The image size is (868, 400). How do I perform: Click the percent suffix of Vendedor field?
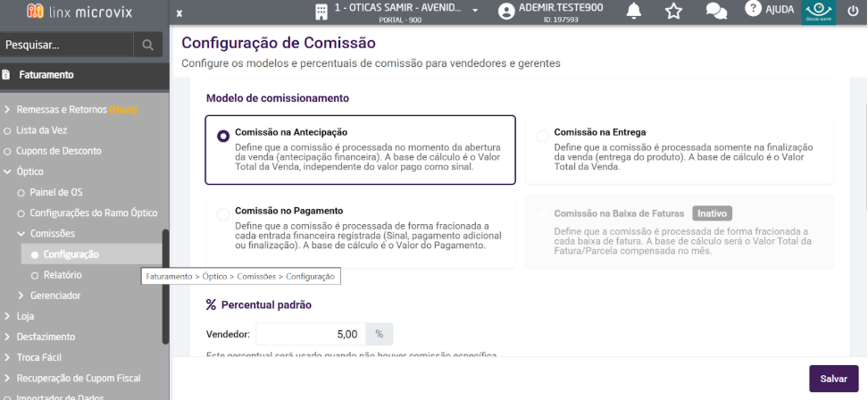pyautogui.click(x=380, y=334)
